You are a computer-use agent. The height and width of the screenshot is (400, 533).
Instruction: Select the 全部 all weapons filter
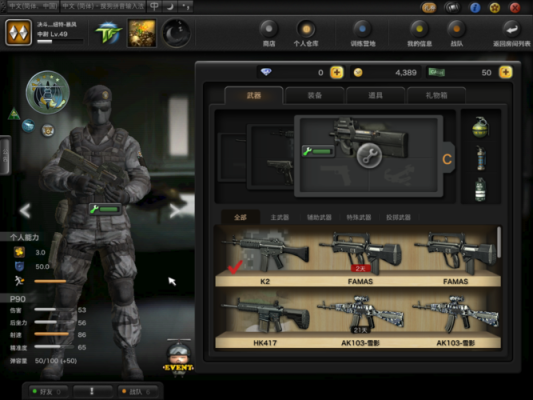[x=240, y=217]
